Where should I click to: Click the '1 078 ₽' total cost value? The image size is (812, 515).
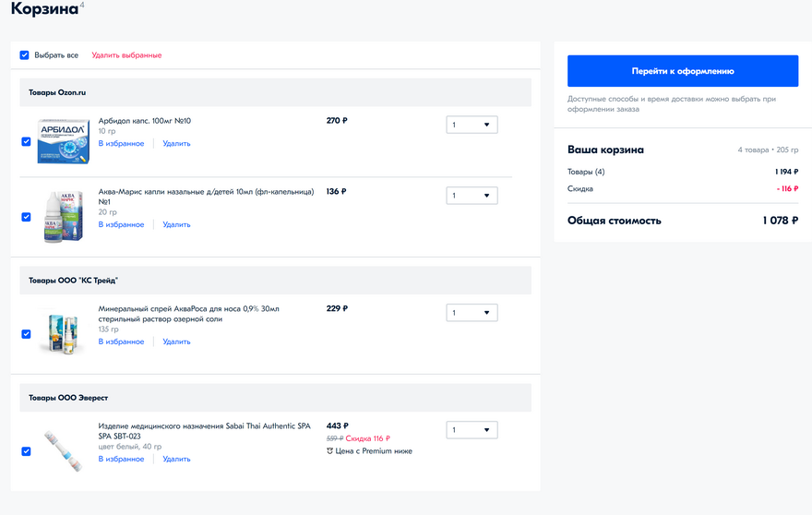pos(780,221)
